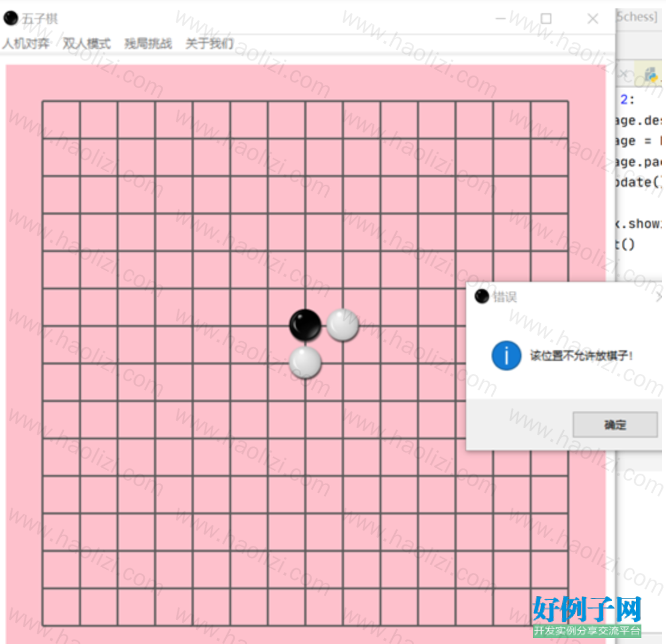
Task: Click the blue info icon in error dialog
Action: click(x=506, y=356)
